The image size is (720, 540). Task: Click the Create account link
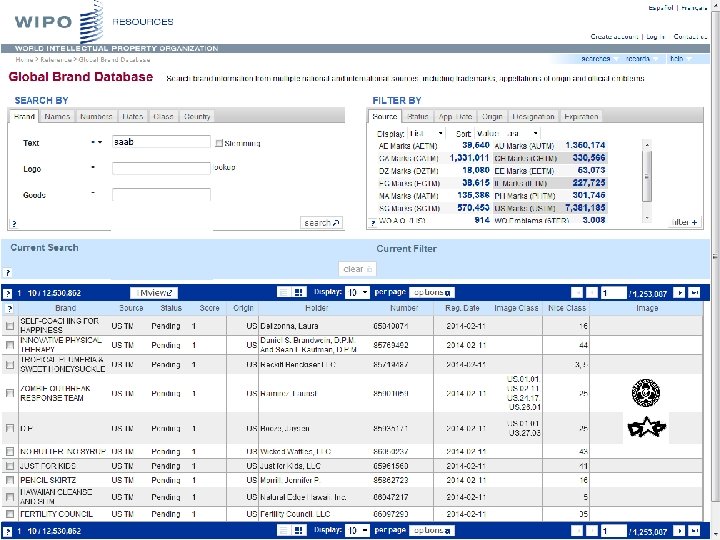[614, 36]
